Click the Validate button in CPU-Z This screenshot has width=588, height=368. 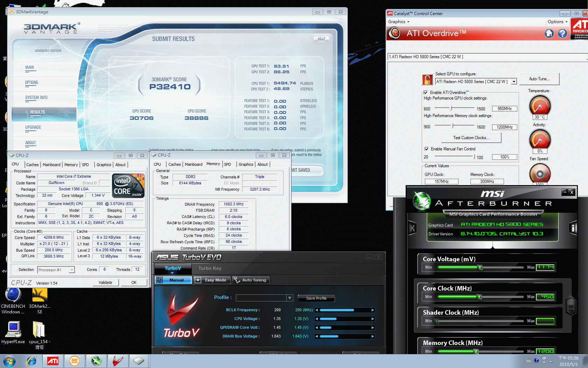(105, 282)
